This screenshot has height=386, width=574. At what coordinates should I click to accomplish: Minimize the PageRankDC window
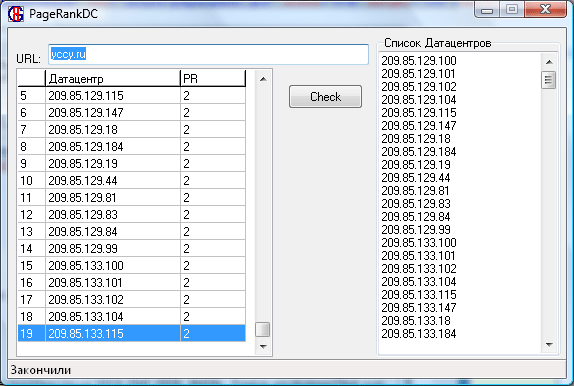(x=487, y=10)
